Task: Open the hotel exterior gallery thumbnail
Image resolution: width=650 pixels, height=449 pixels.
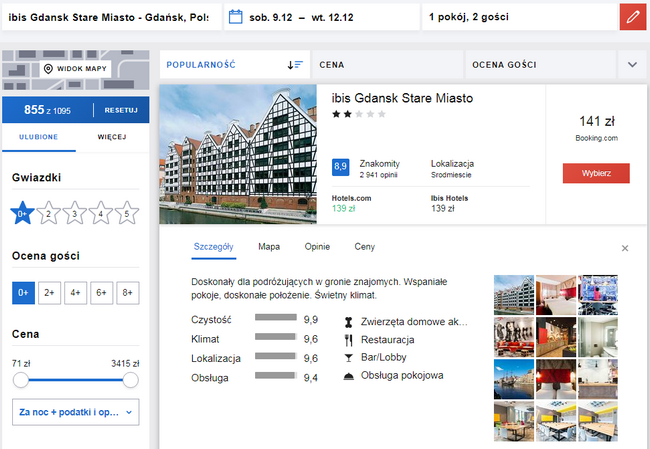Action: click(514, 295)
